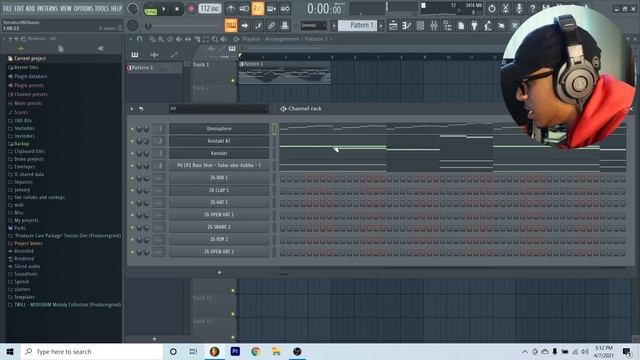
Task: Toggle the loop recording icon
Action: coord(285,9)
